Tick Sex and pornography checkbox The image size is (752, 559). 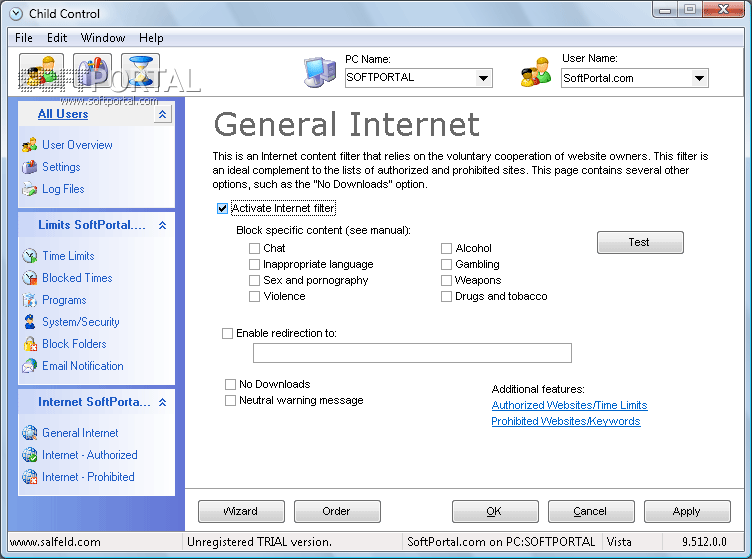click(254, 280)
